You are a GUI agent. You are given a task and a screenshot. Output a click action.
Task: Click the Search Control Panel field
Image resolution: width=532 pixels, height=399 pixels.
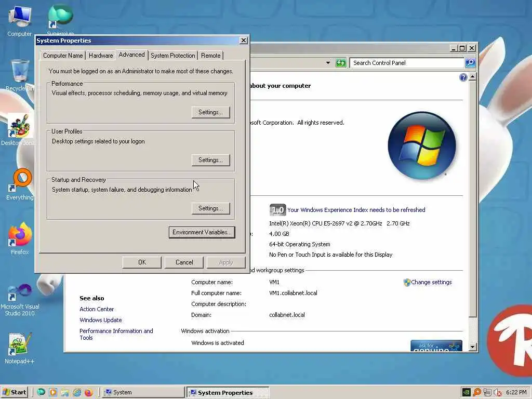407,63
